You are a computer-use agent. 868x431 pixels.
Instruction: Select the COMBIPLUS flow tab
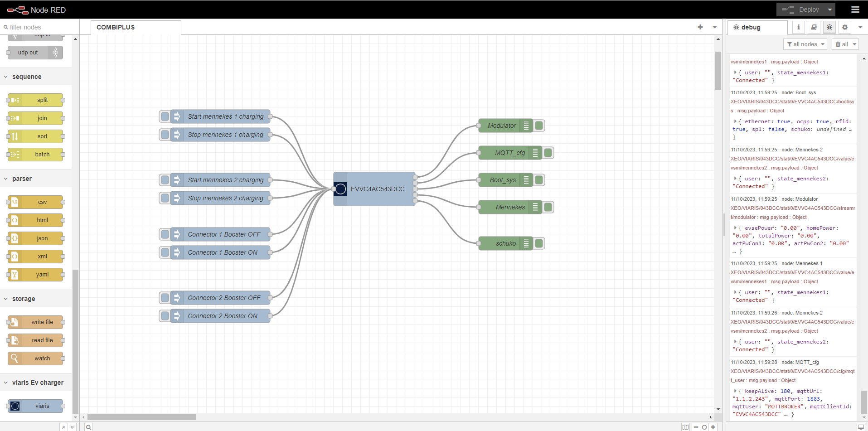click(x=136, y=27)
